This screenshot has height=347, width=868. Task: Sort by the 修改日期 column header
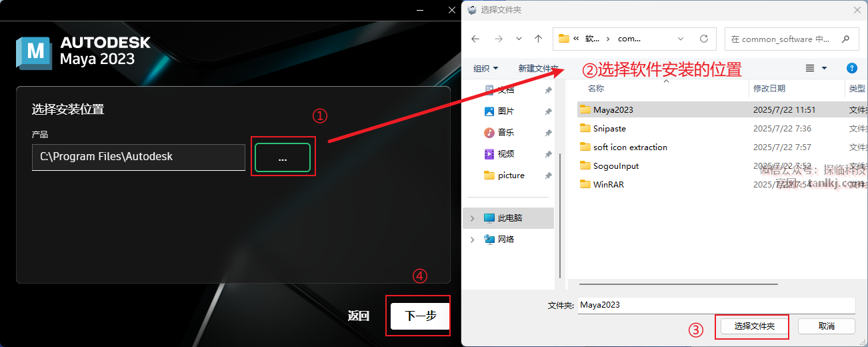769,88
